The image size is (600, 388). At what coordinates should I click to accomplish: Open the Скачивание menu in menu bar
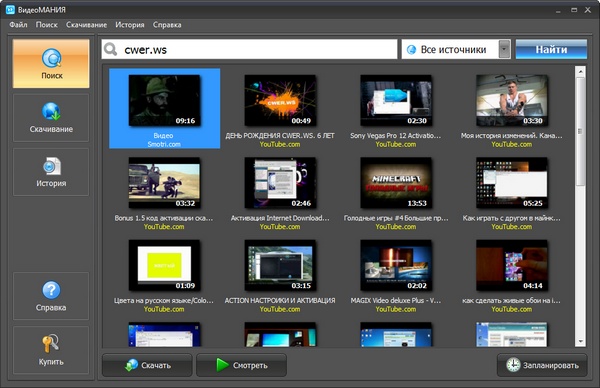86,24
